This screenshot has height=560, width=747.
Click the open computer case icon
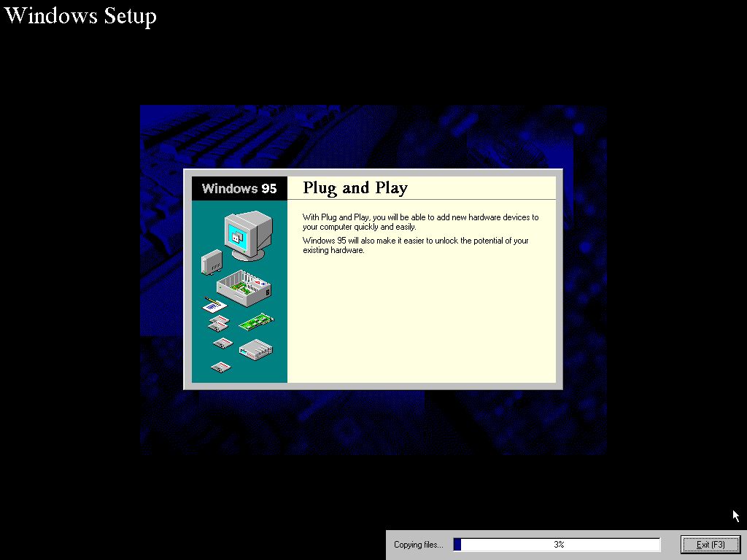244,287
